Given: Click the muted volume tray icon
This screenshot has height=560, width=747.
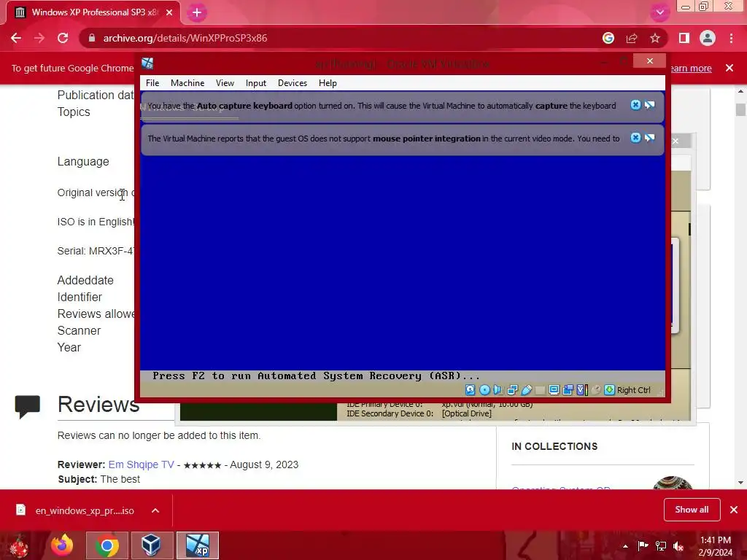Looking at the screenshot, I should click(678, 546).
